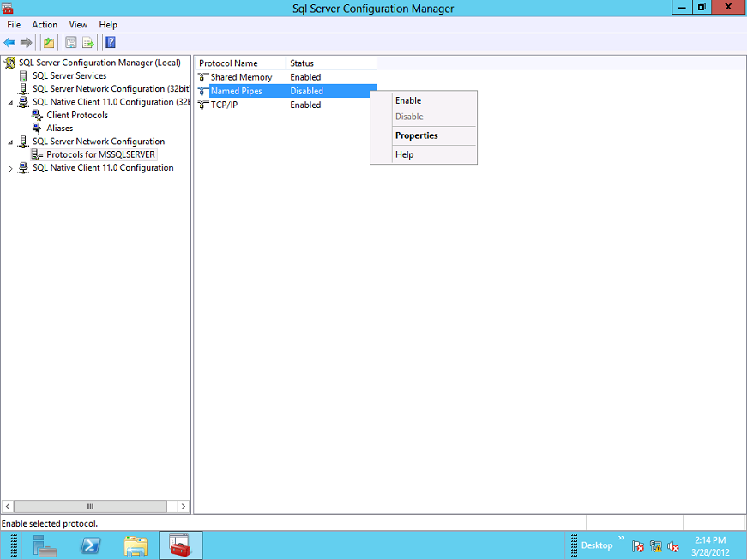This screenshot has width=747, height=560.
Task: Select SQL Server Services in the tree
Action: pos(69,75)
